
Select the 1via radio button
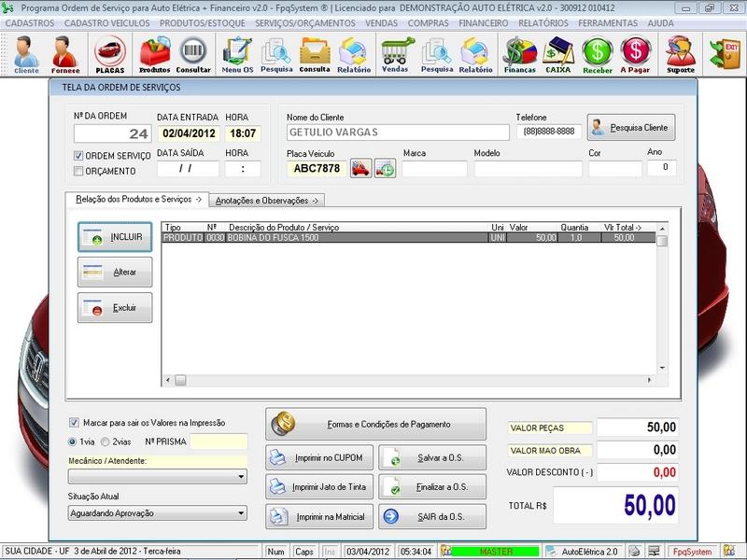point(73,441)
